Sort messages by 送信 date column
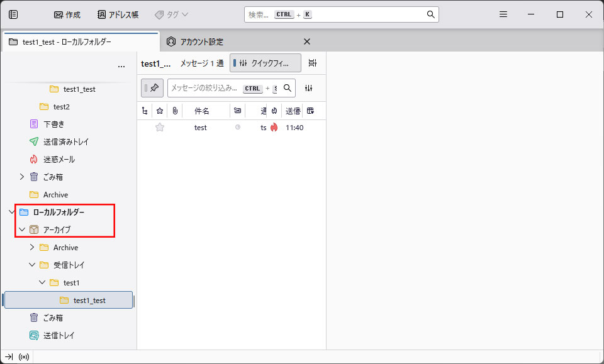Image resolution: width=604 pixels, height=364 pixels. pos(293,111)
